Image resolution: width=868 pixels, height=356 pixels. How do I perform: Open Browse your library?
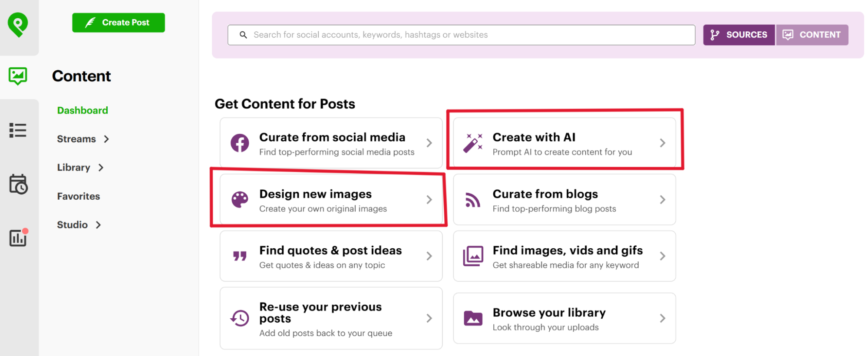[564, 318]
